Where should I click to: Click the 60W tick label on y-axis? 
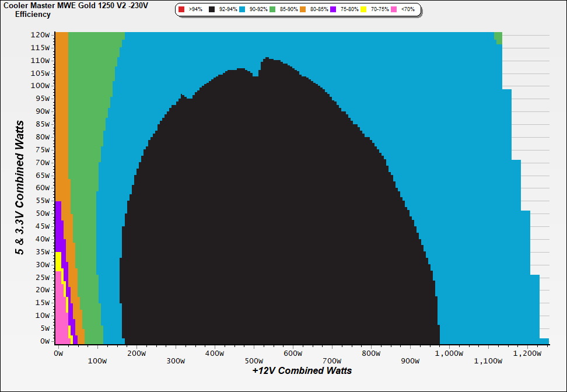pyautogui.click(x=41, y=188)
